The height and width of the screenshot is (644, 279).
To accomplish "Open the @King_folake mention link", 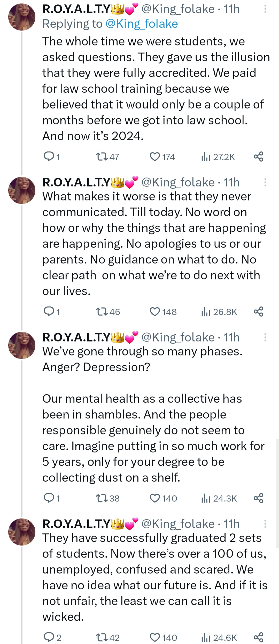I will (x=142, y=24).
